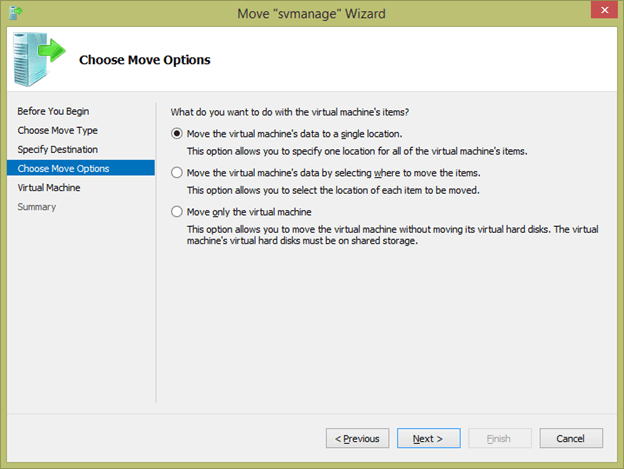This screenshot has width=624, height=469.
Task: Click the Summary step in the sidebar
Action: tap(37, 206)
